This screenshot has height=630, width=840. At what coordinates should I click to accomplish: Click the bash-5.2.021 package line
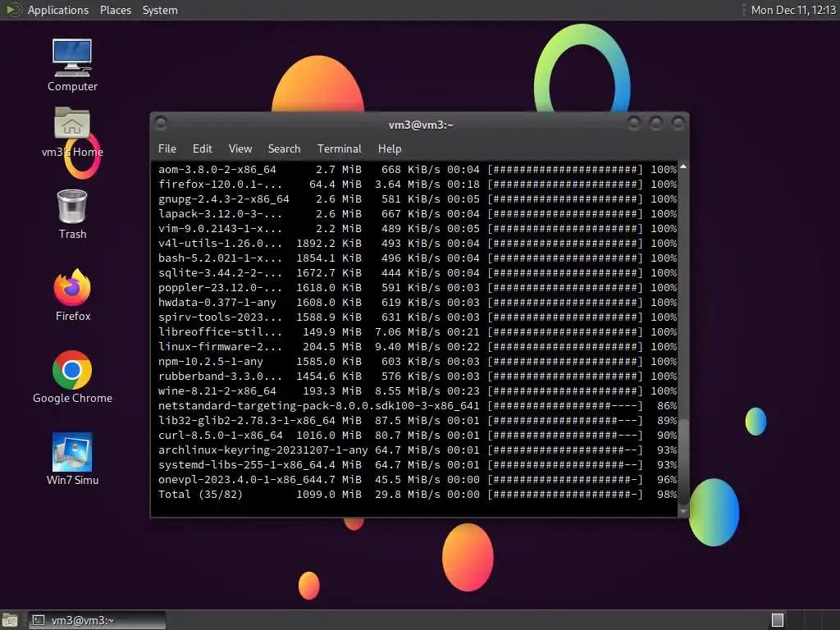coord(418,258)
